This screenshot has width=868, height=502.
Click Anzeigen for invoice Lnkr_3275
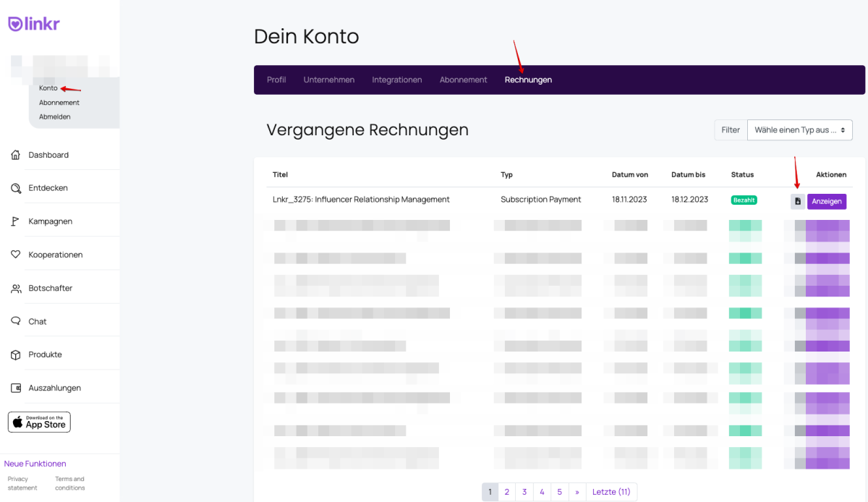[x=826, y=201]
